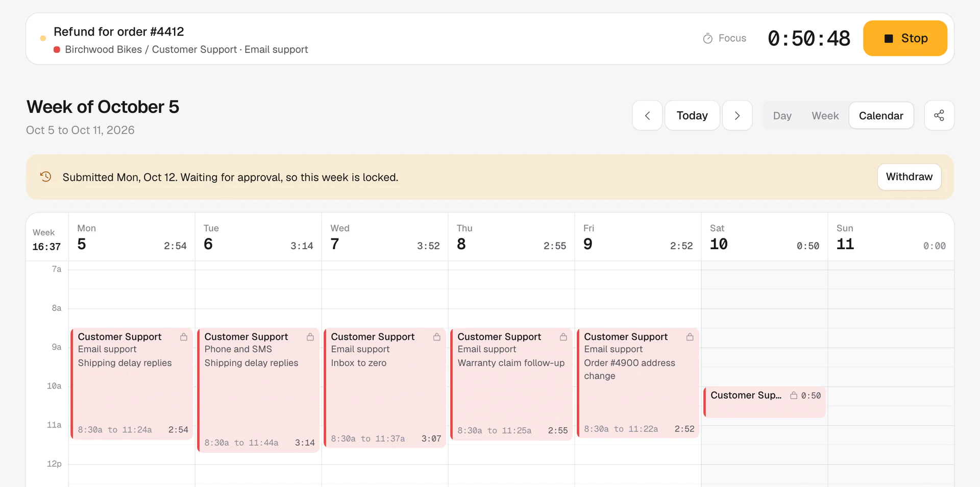Click 'Oct 5 to Oct 11, 2026' date range
The width and height of the screenshot is (980, 487).
pyautogui.click(x=80, y=130)
